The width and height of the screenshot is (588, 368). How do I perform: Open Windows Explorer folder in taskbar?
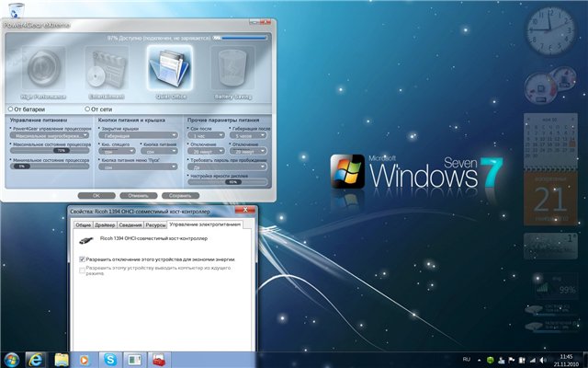point(62,360)
